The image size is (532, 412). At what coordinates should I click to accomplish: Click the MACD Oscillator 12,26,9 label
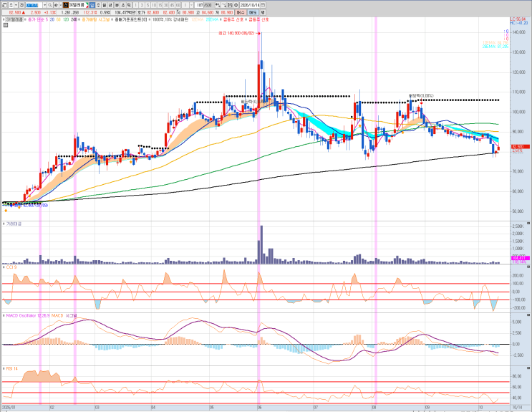click(28, 316)
